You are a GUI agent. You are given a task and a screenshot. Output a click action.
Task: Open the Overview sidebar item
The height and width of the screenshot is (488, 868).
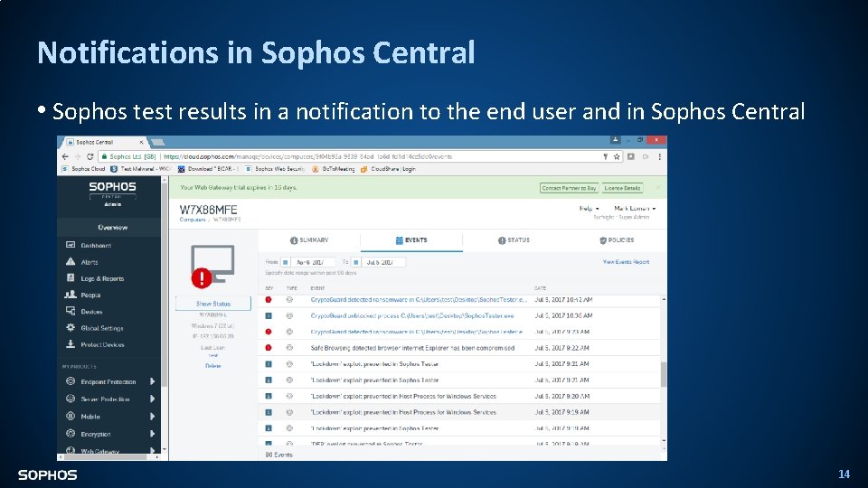(x=112, y=227)
